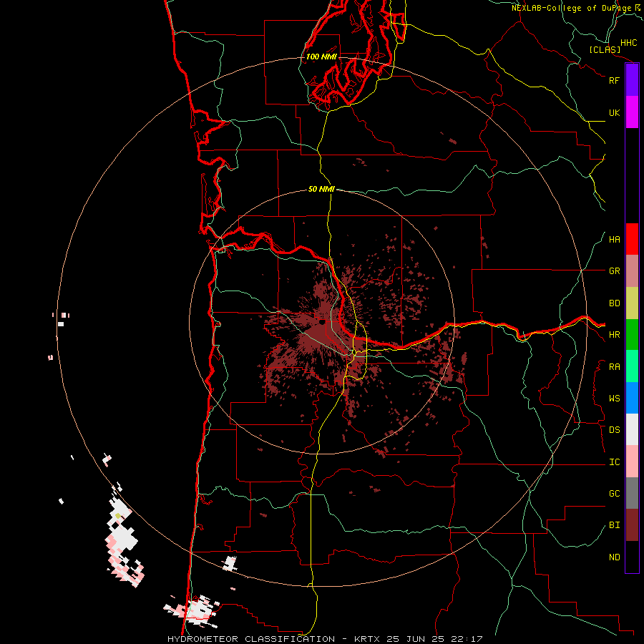Image resolution: width=644 pixels, height=644 pixels.
Task: Click the ND black legend swatch
Action: 632,557
